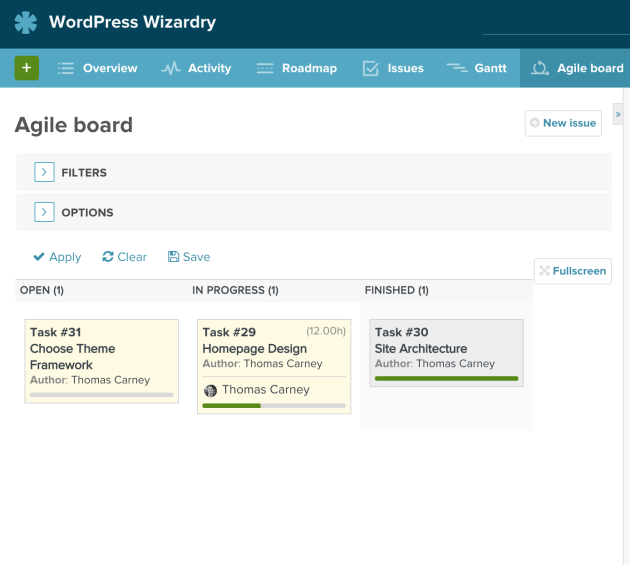Viewport: 630px width, 565px height.
Task: Open the Gantt tab
Action: [477, 68]
